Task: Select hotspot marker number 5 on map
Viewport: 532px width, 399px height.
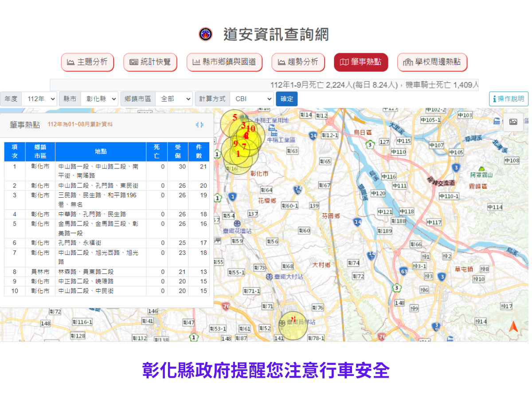Action: (235, 118)
